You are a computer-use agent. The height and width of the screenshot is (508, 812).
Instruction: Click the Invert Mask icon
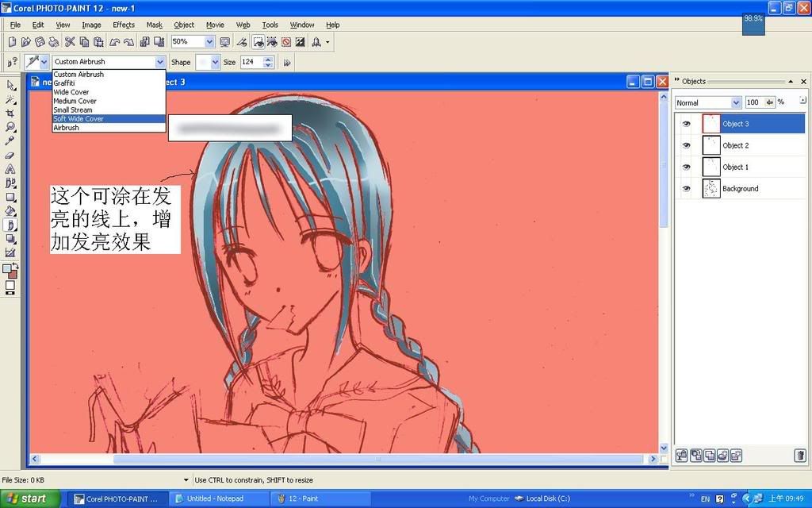300,41
